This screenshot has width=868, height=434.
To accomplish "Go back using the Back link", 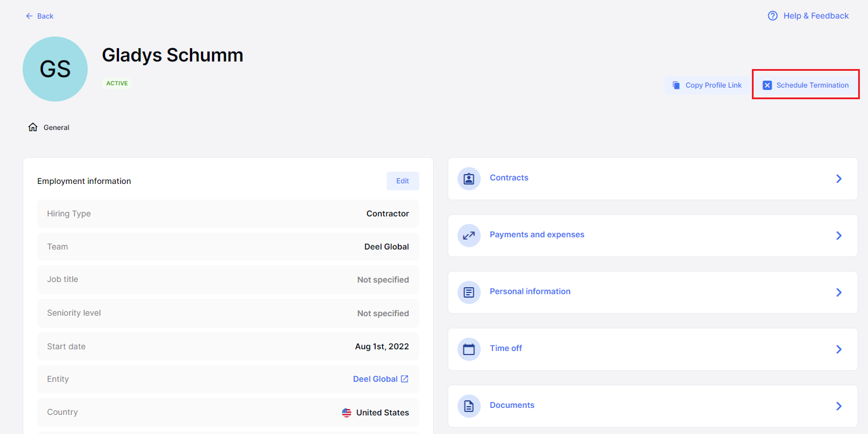I will [x=39, y=16].
